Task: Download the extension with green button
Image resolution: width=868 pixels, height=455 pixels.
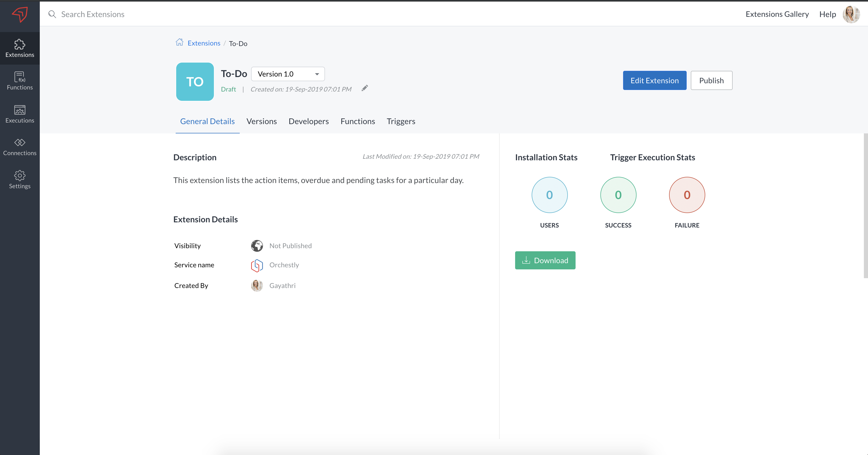Action: [545, 260]
